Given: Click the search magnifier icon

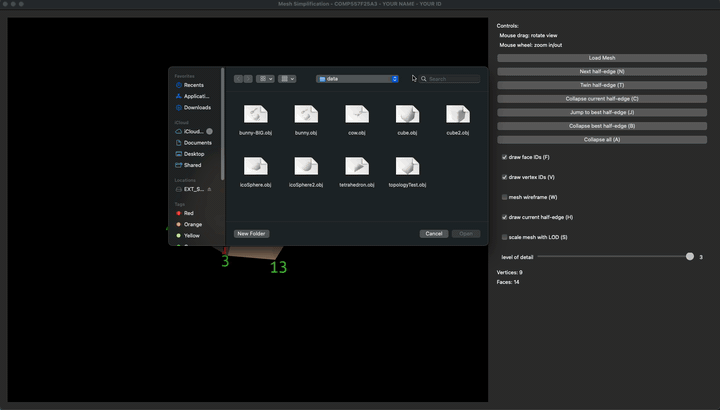Looking at the screenshot, I should (424, 79).
